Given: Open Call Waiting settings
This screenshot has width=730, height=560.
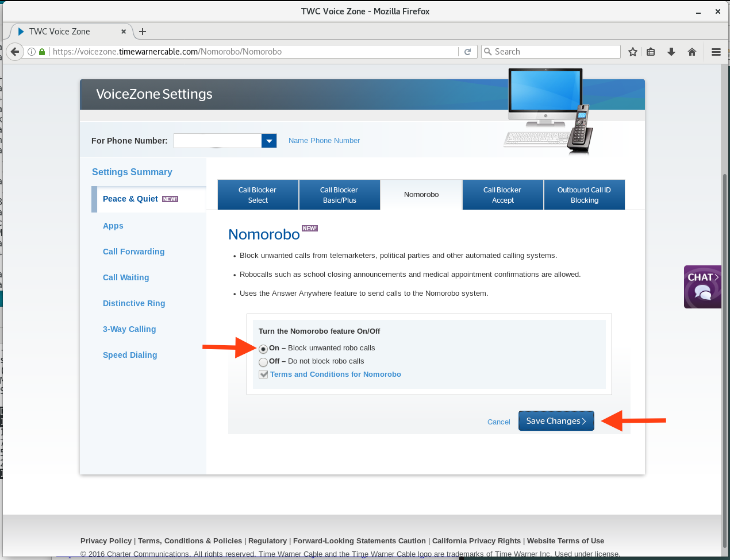Looking at the screenshot, I should (x=126, y=277).
